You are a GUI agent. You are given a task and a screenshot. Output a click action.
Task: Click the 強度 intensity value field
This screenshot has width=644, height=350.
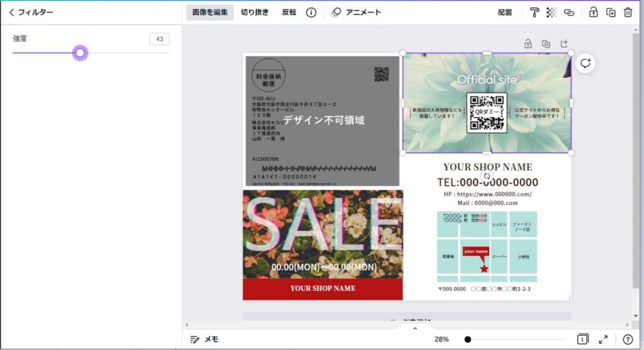[x=159, y=39]
